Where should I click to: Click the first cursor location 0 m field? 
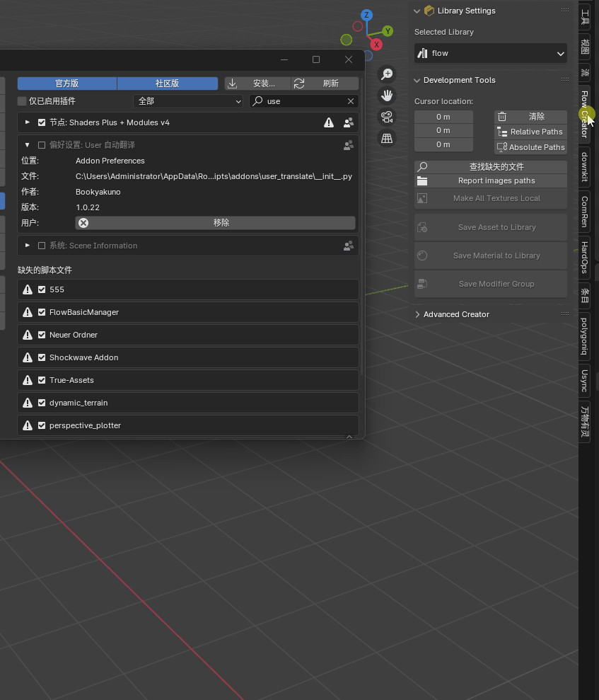(443, 117)
